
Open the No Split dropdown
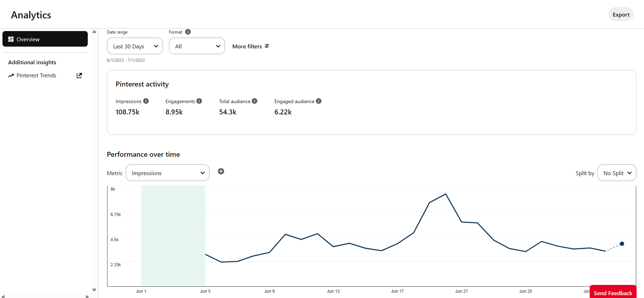point(617,173)
